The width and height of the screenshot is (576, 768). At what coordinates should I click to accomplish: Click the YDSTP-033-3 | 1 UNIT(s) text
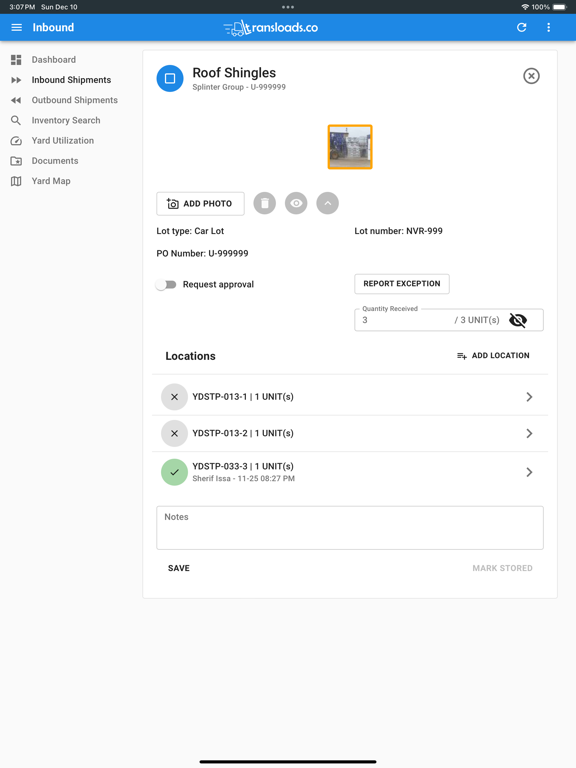click(243, 466)
